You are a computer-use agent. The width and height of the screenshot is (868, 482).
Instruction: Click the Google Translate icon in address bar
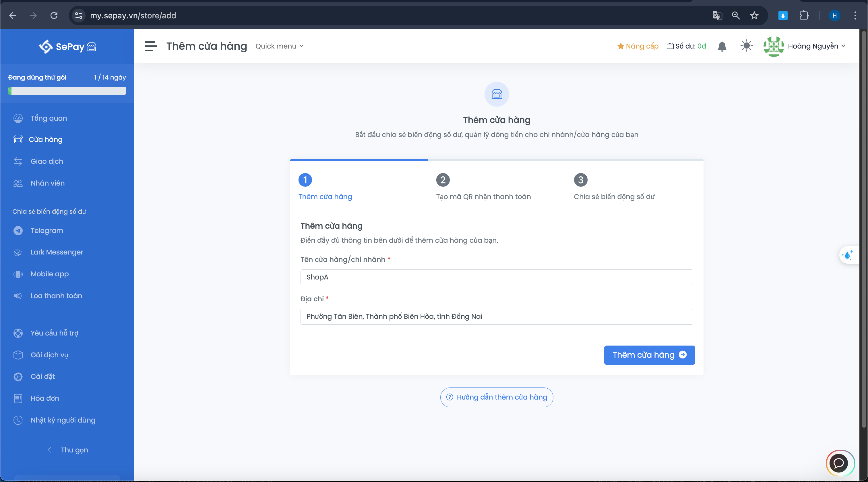(x=717, y=16)
